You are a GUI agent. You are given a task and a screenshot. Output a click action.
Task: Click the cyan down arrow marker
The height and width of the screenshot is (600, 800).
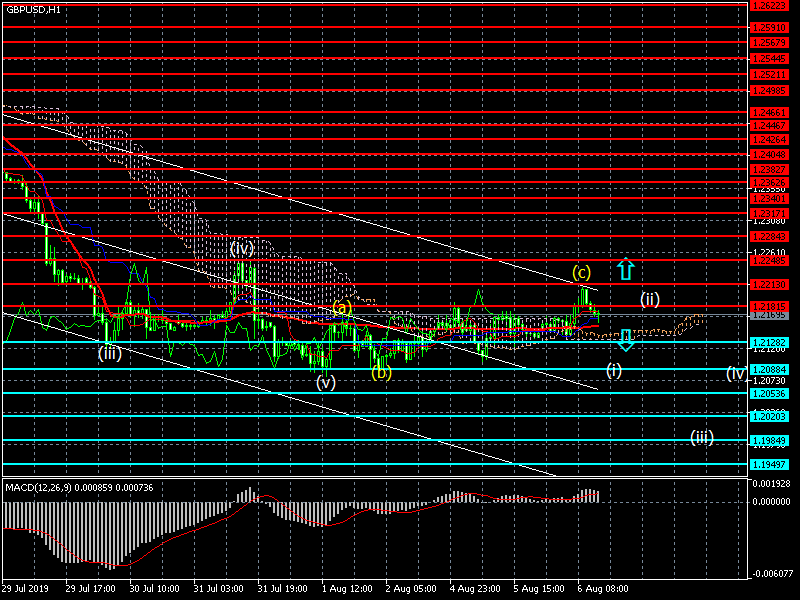625,340
